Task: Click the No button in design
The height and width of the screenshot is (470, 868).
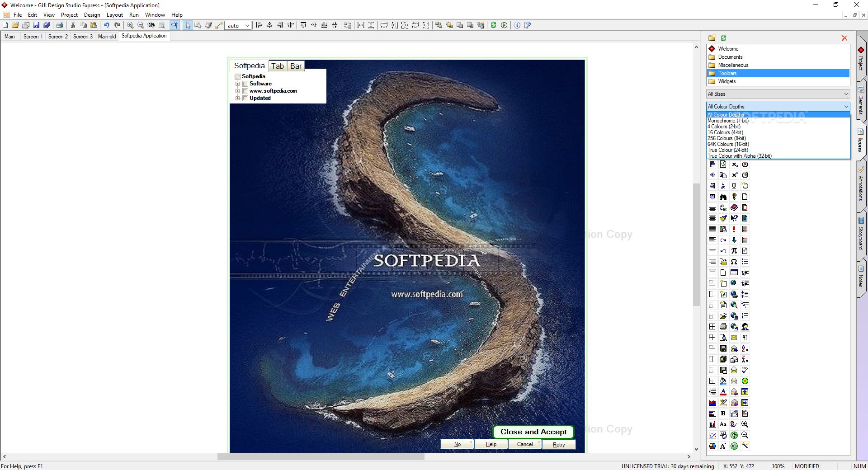Action: tap(458, 445)
